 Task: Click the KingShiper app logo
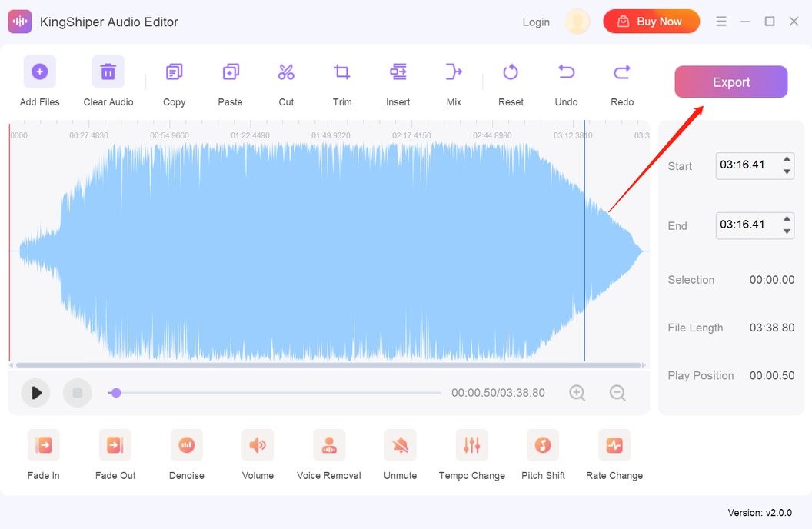20,22
